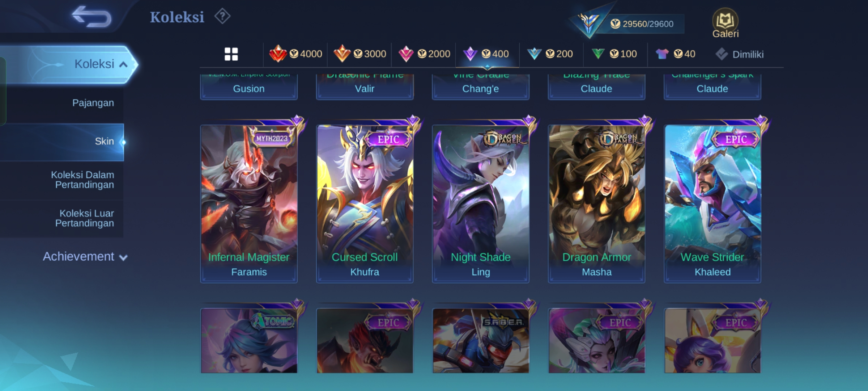
Task: Filter skins by the 4000 points gem
Action: pos(295,54)
